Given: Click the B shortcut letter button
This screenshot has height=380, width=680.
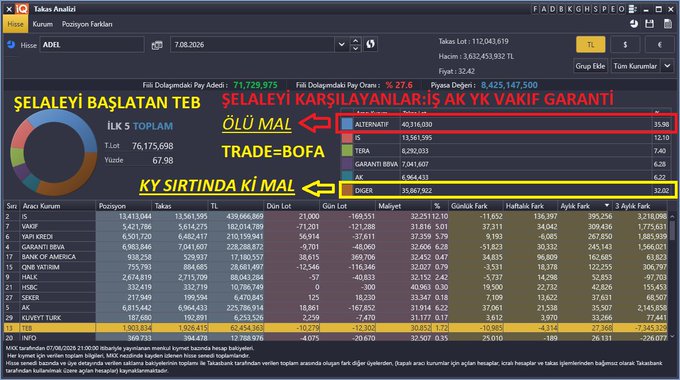Looking at the screenshot, I should (x=561, y=9).
